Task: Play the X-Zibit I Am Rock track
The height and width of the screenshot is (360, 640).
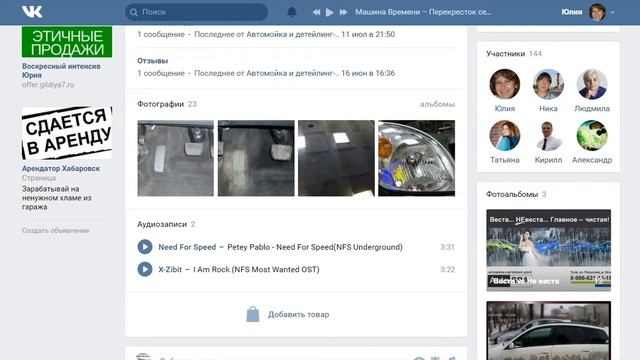Action: pos(145,269)
